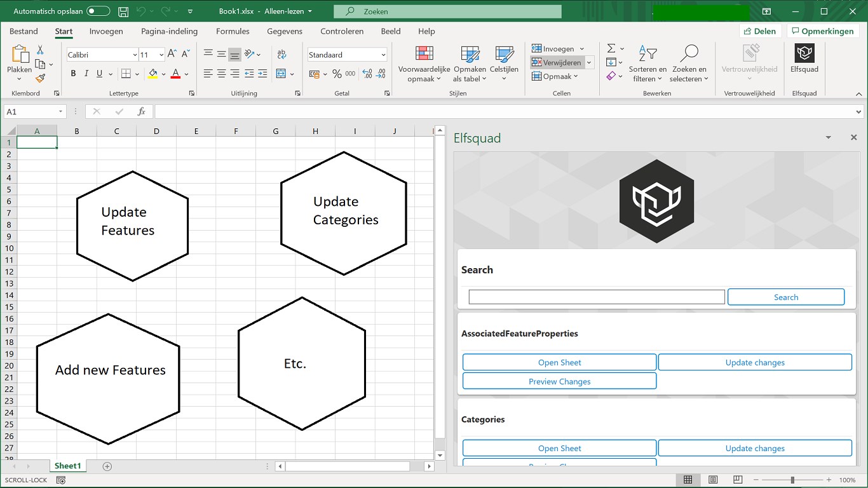Toggle bold formatting
This screenshot has width=868, height=488.
[73, 74]
